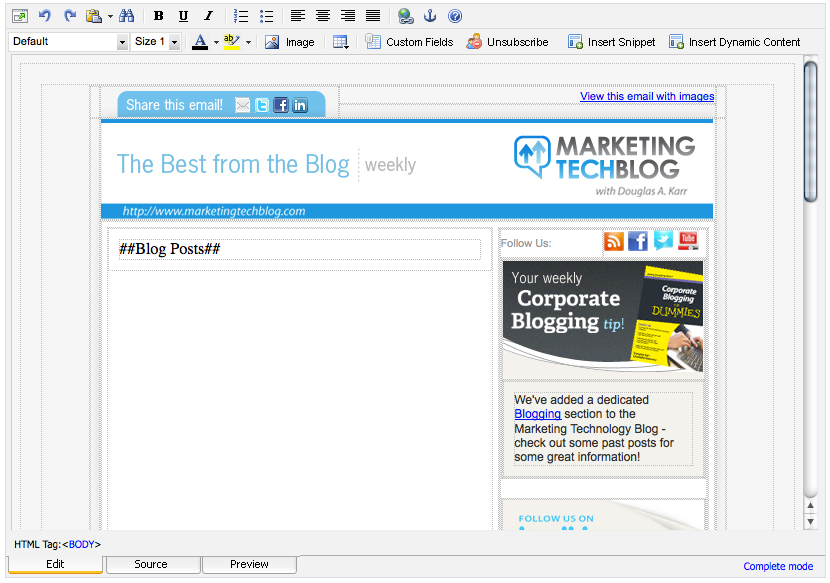Switch to Complete mode
Screen dimensions: 830x583
[x=778, y=566]
